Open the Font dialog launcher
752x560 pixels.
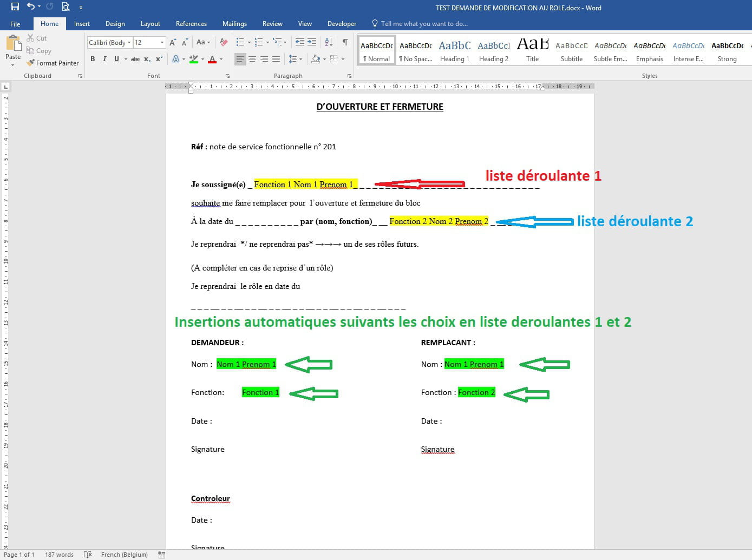click(x=227, y=76)
